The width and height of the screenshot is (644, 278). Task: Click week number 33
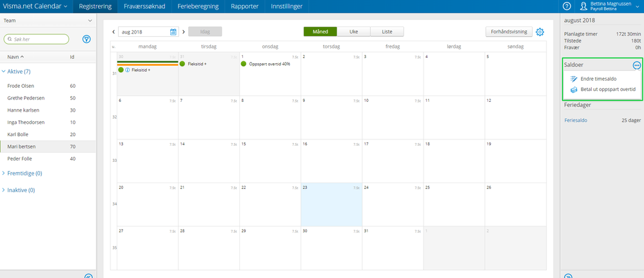[113, 161]
